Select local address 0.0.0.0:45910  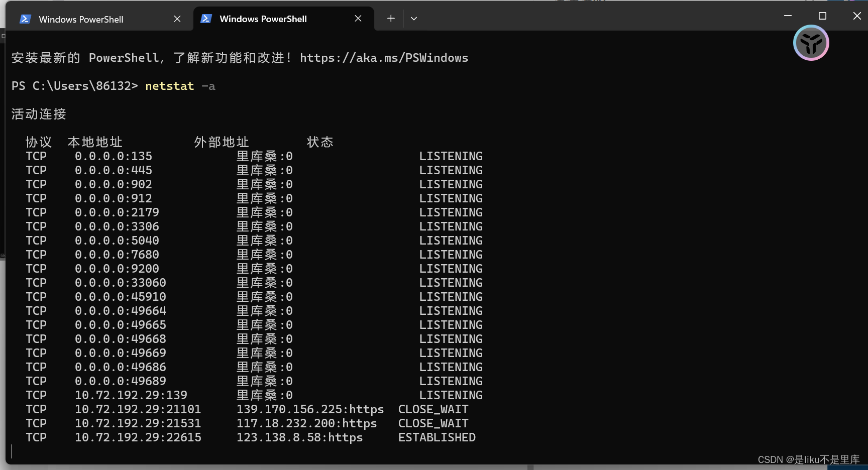(121, 297)
